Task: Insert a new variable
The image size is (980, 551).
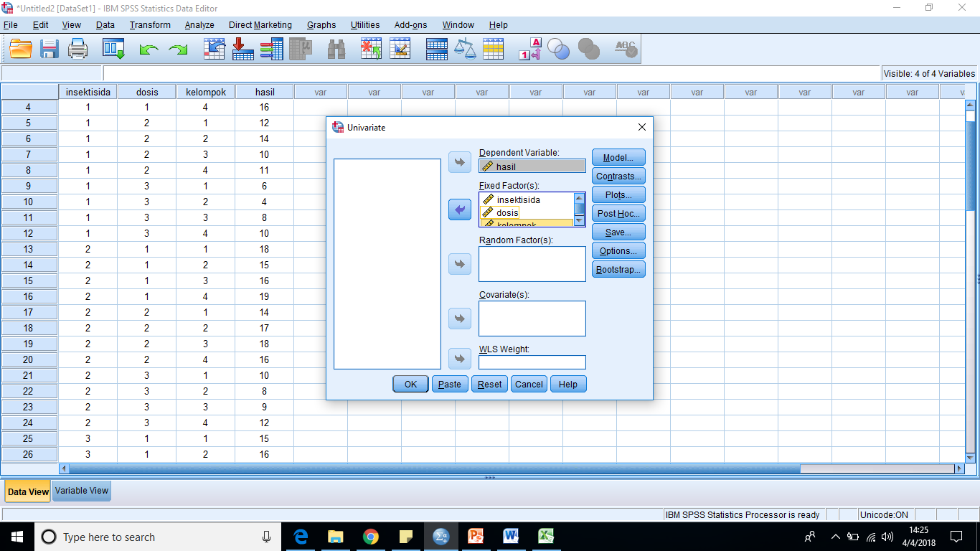Action: (x=400, y=49)
